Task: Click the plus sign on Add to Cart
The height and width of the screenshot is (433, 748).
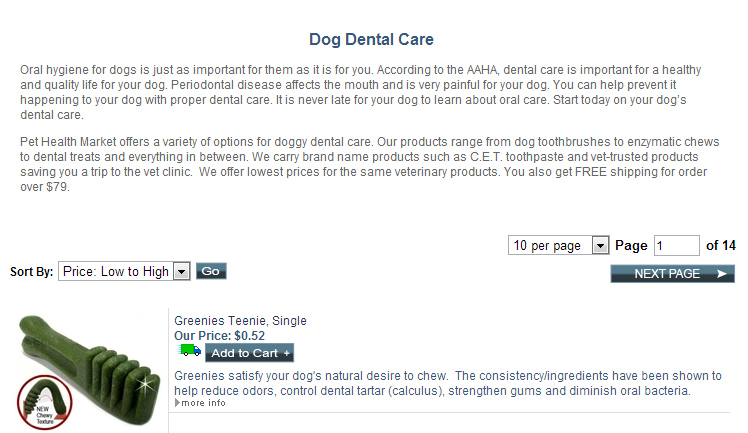Action: click(286, 353)
